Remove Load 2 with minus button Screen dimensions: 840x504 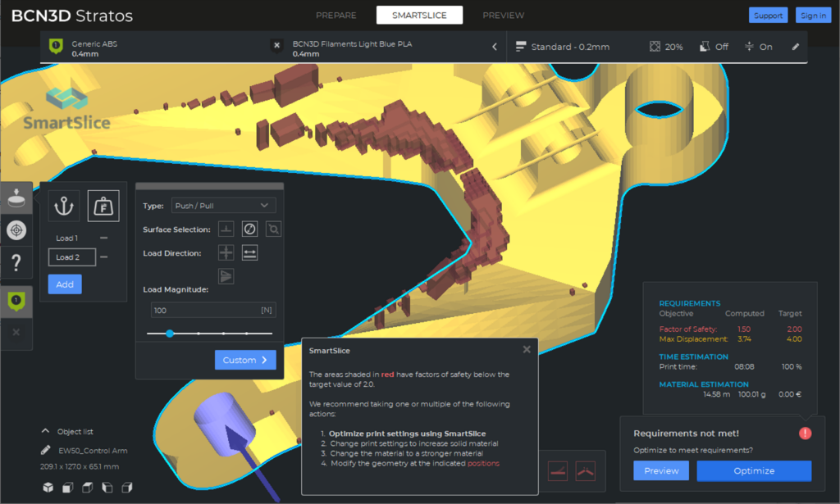(x=104, y=257)
